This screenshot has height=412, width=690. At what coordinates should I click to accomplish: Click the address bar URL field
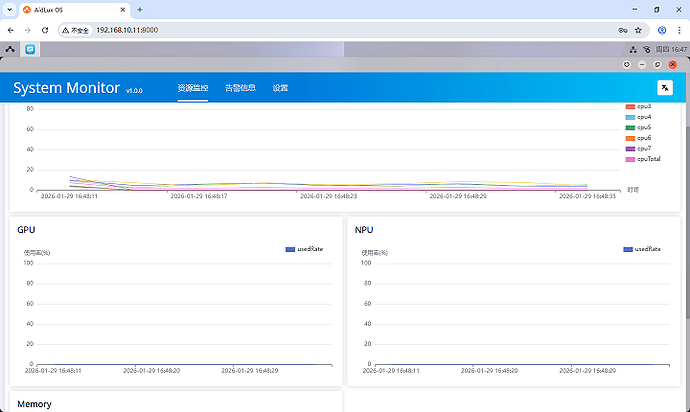(x=300, y=30)
